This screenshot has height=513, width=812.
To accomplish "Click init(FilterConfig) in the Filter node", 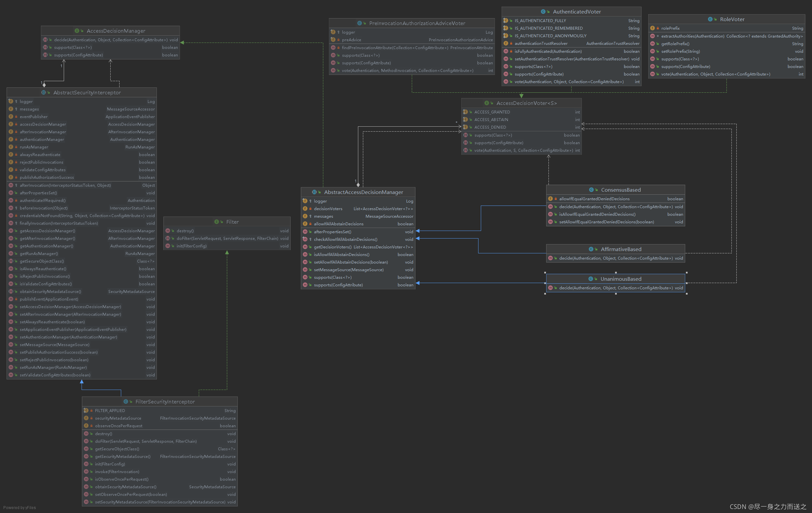I will pos(227,246).
